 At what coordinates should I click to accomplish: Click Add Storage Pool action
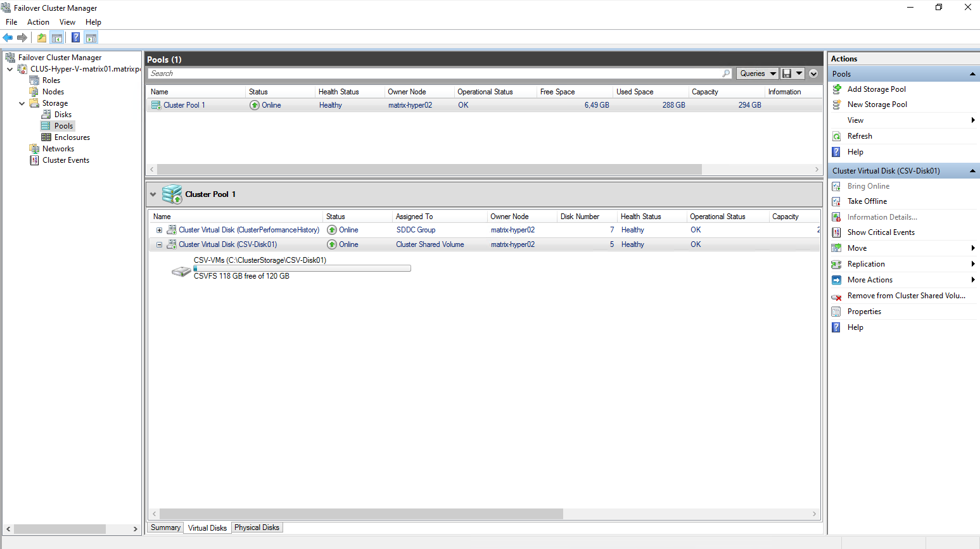tap(877, 89)
